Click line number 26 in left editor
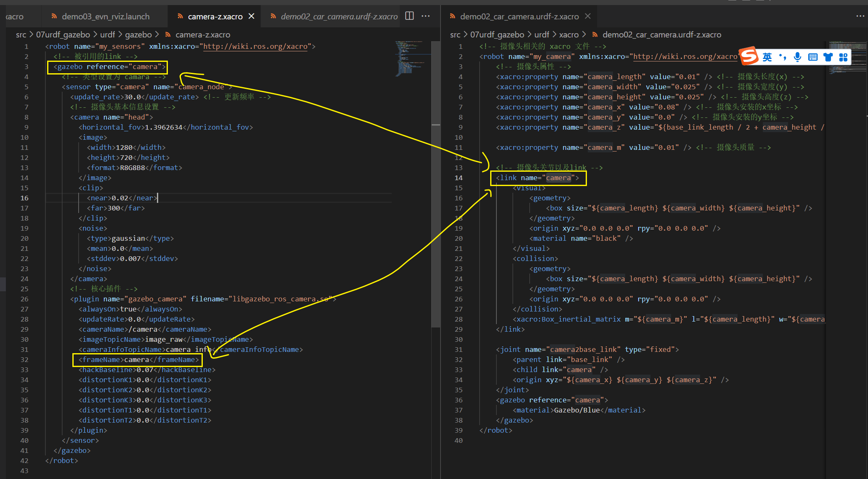This screenshot has height=479, width=868. (x=24, y=299)
